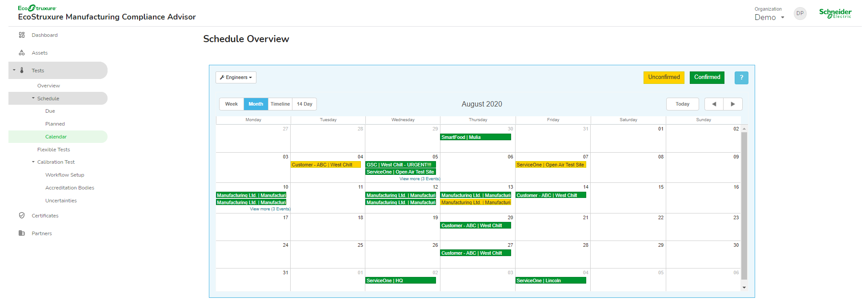Open Flexible Tests
The width and height of the screenshot is (868, 304).
click(x=54, y=150)
